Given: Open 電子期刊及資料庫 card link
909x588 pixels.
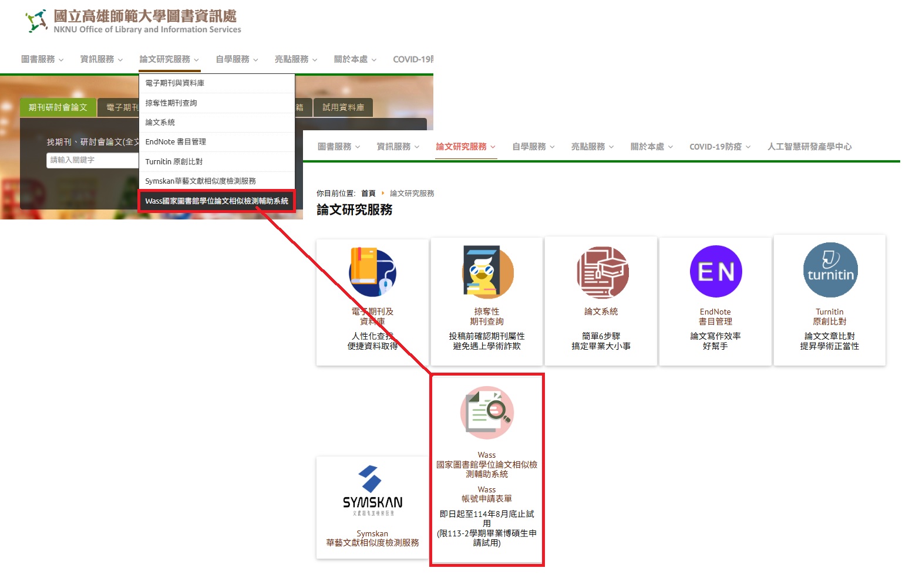Looking at the screenshot, I should pyautogui.click(x=372, y=316).
